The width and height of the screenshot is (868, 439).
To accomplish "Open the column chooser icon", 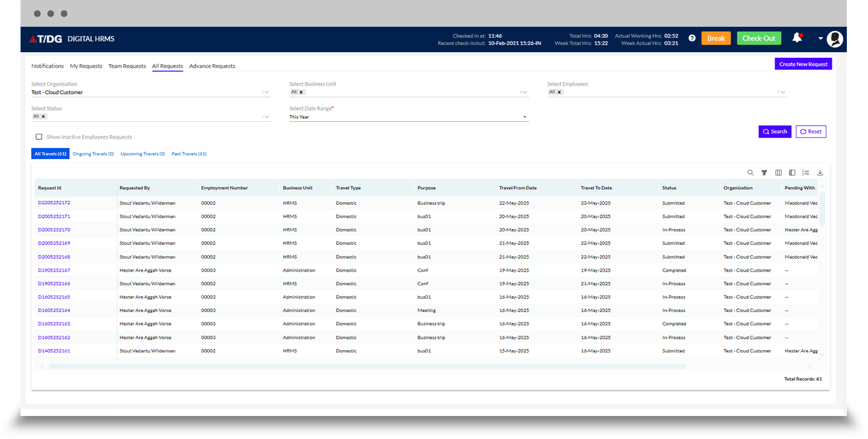I will tap(778, 173).
